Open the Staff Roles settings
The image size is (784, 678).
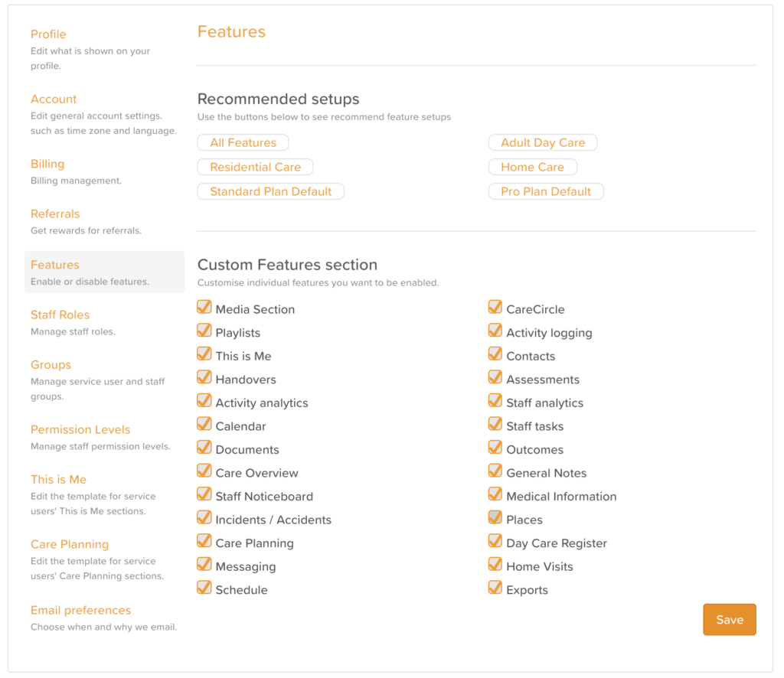pos(60,315)
